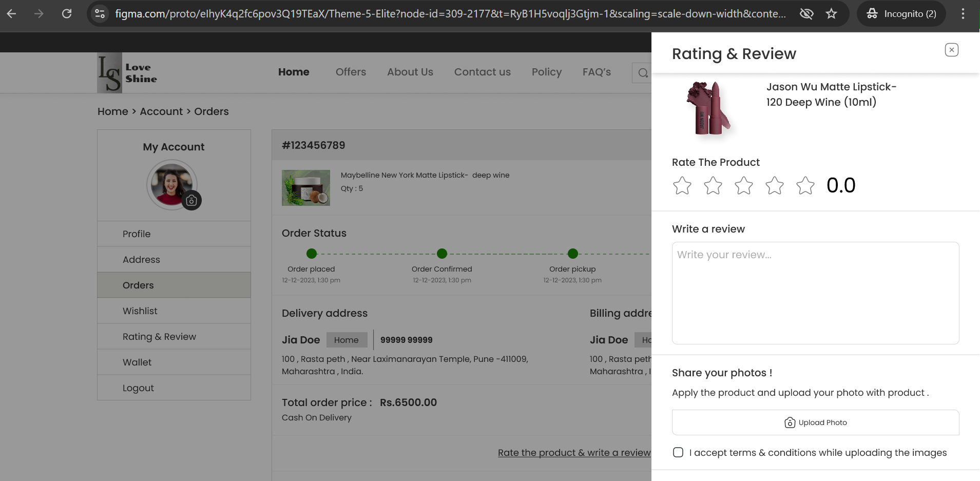Click the Rs.6500.00 total price
The height and width of the screenshot is (481, 980).
[x=409, y=402]
